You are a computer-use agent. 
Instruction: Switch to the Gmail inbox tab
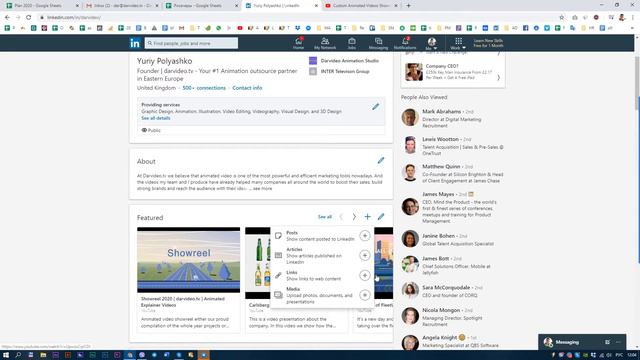click(x=121, y=6)
